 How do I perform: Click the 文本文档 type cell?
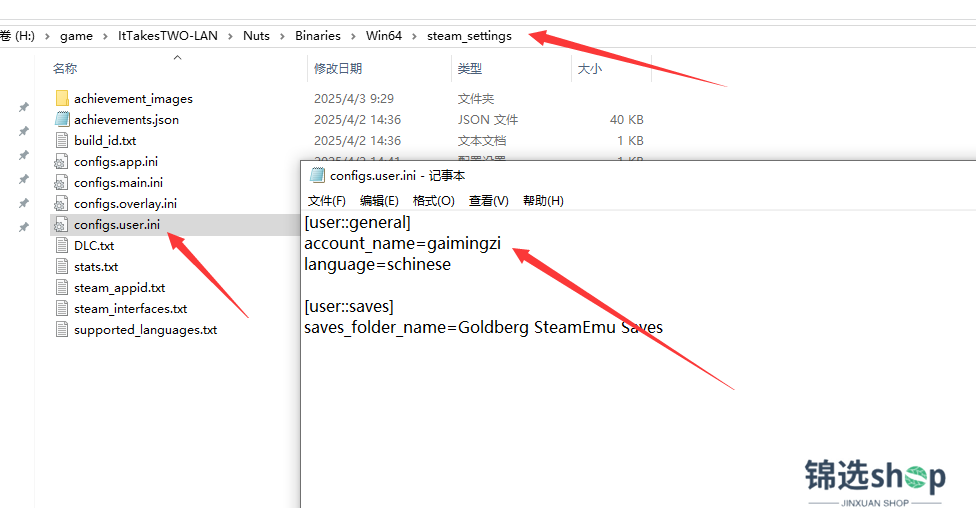coord(482,141)
